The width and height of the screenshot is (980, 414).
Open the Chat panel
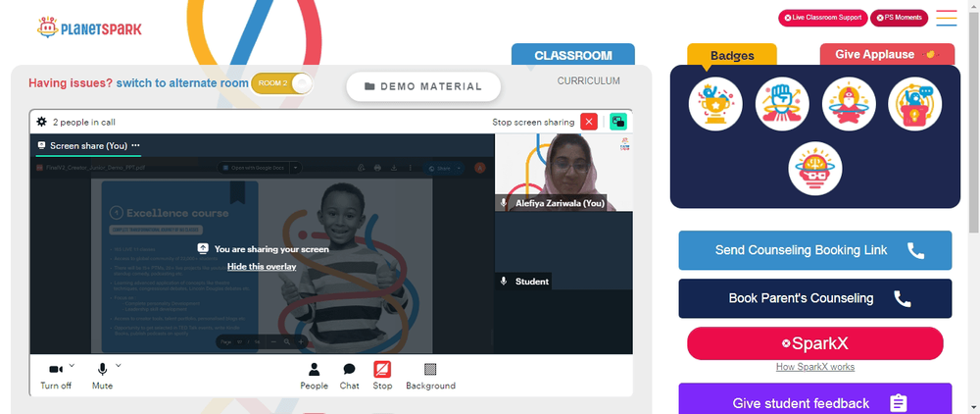pos(350,376)
